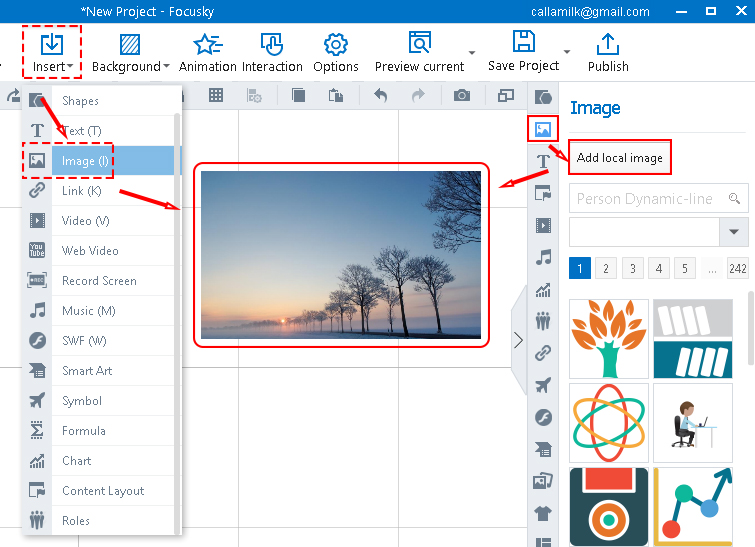Open the Insert toolbar menu
This screenshot has width=755, height=547.
[52, 52]
